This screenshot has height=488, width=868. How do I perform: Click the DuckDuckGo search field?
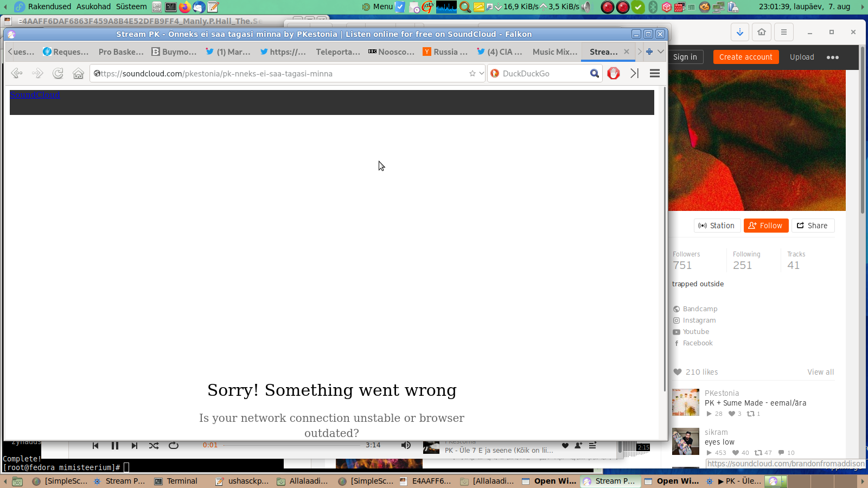tap(544, 73)
